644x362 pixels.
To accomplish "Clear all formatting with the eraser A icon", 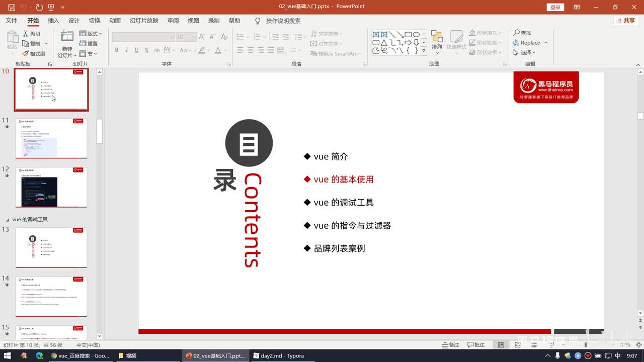I will click(x=224, y=37).
